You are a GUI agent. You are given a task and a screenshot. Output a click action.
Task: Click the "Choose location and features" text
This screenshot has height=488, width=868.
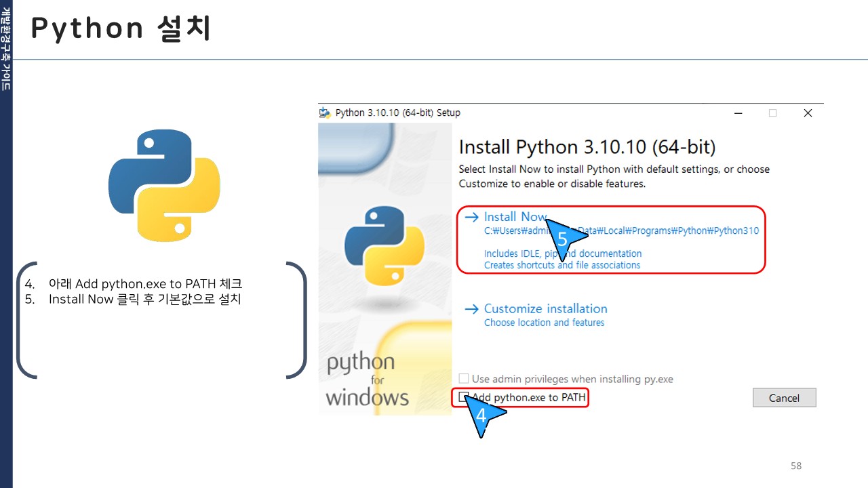tap(544, 323)
